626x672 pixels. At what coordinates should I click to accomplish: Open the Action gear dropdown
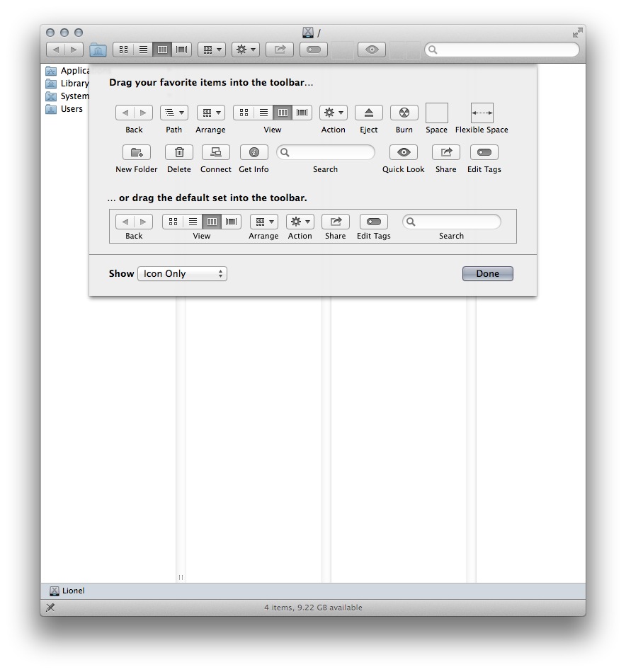(333, 113)
